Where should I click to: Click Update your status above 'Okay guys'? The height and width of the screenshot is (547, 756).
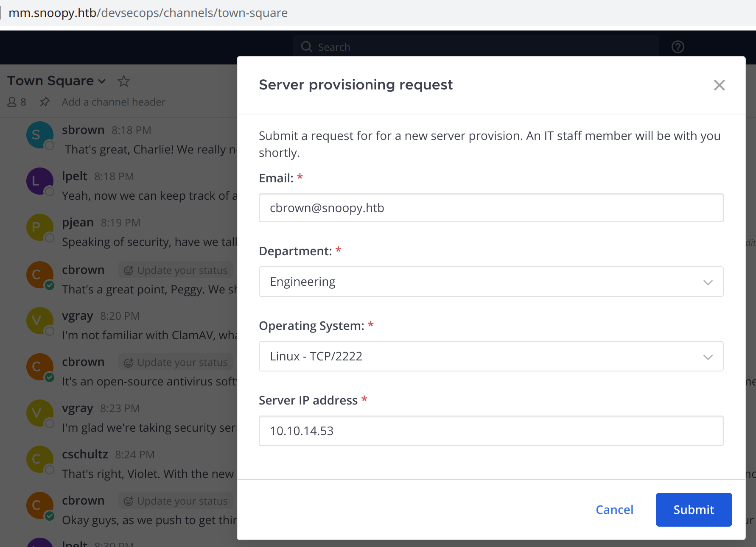coord(176,501)
